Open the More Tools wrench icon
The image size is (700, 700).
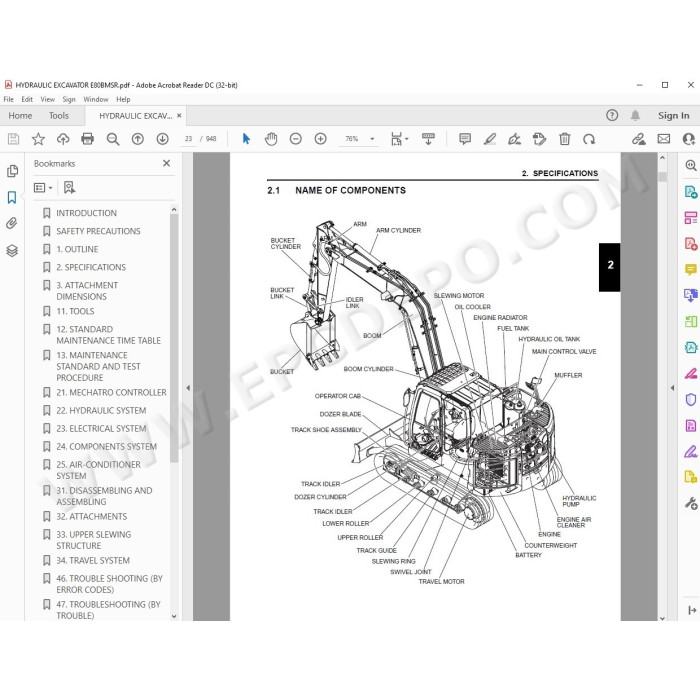pos(691,504)
